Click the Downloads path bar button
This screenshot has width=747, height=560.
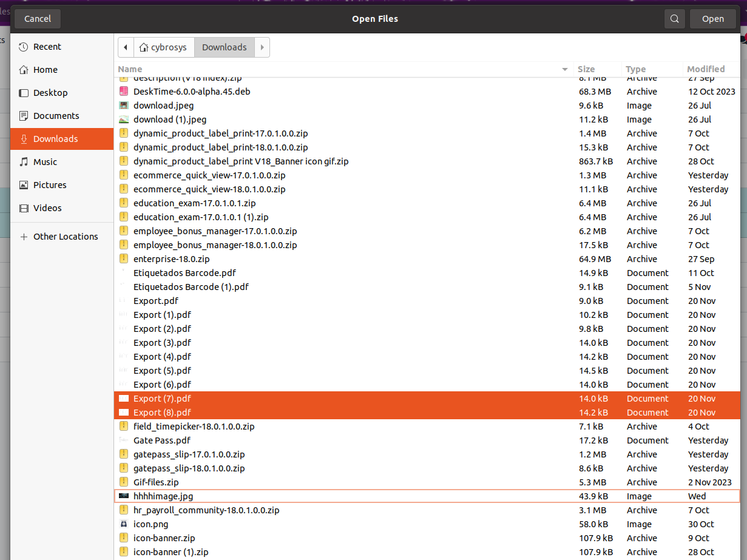point(225,47)
